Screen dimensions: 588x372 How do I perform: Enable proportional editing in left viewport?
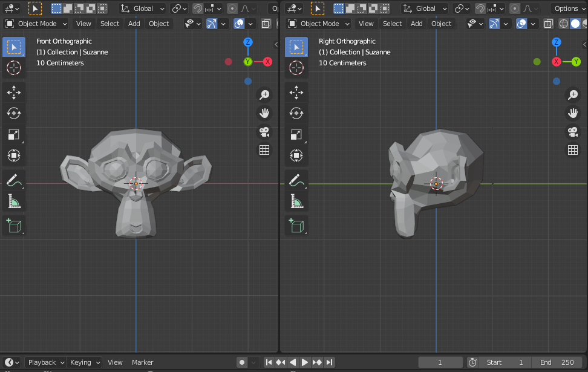click(x=232, y=8)
